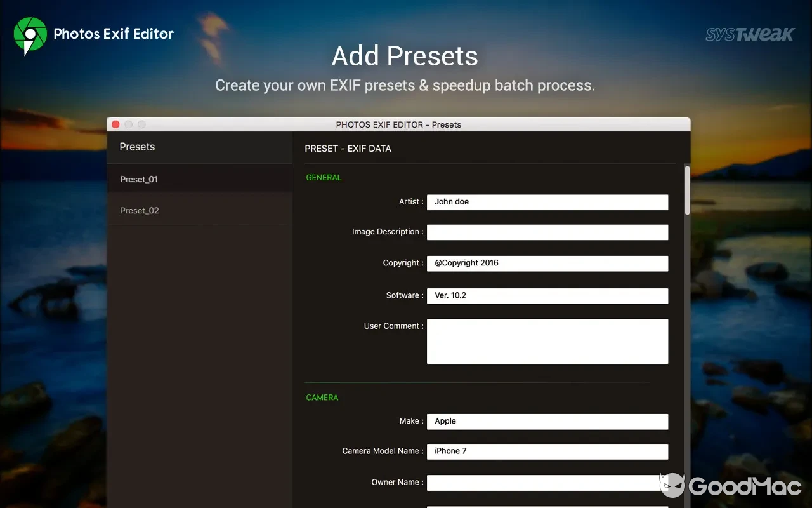
Task: Select Preset_01 from the presets list
Action: tap(139, 179)
